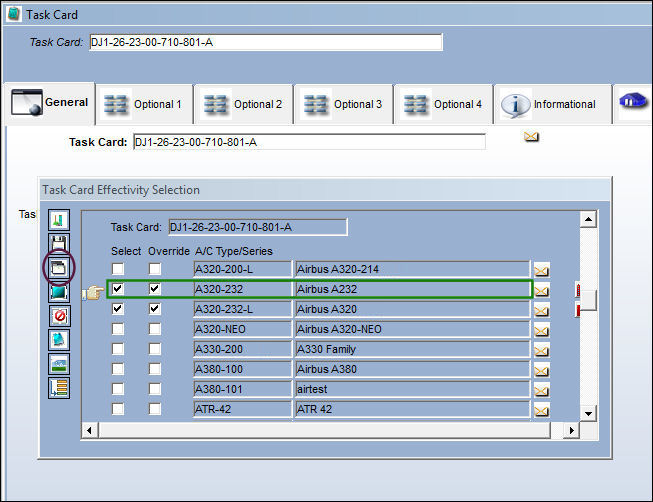Click the red prohibited-circle icon in sidebar
The height and width of the screenshot is (502, 653).
pyautogui.click(x=59, y=316)
